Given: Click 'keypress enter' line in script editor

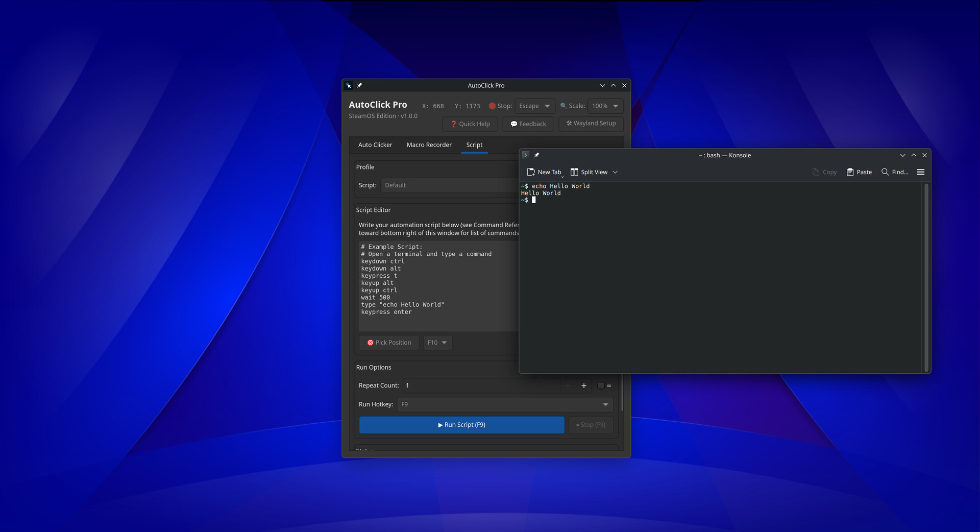Looking at the screenshot, I should tap(386, 312).
